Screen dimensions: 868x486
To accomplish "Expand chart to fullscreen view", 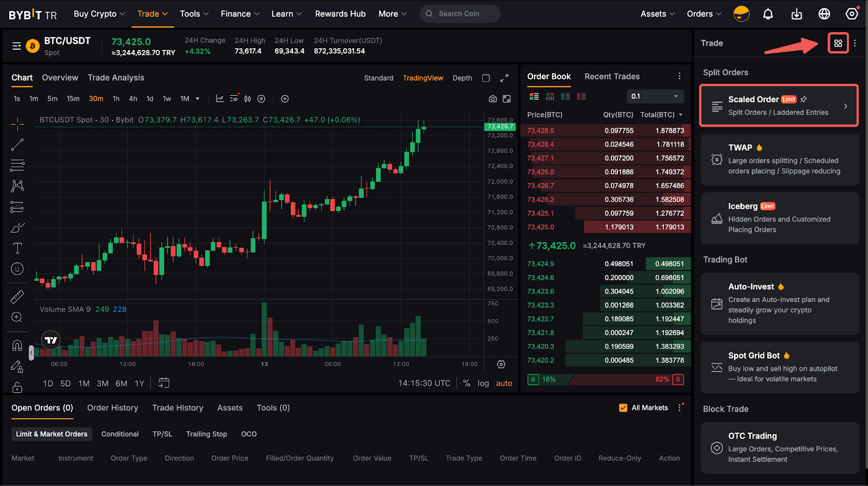I will [504, 78].
